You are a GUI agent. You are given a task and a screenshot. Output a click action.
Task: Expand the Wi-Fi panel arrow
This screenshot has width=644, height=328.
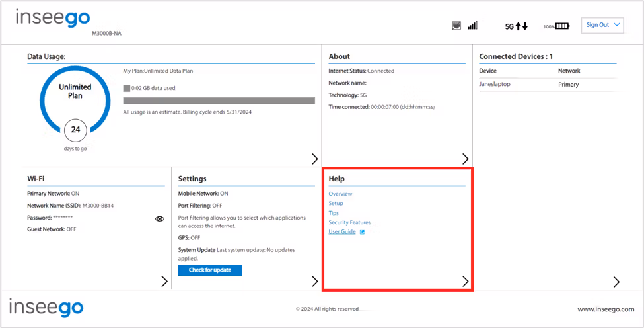(x=164, y=281)
